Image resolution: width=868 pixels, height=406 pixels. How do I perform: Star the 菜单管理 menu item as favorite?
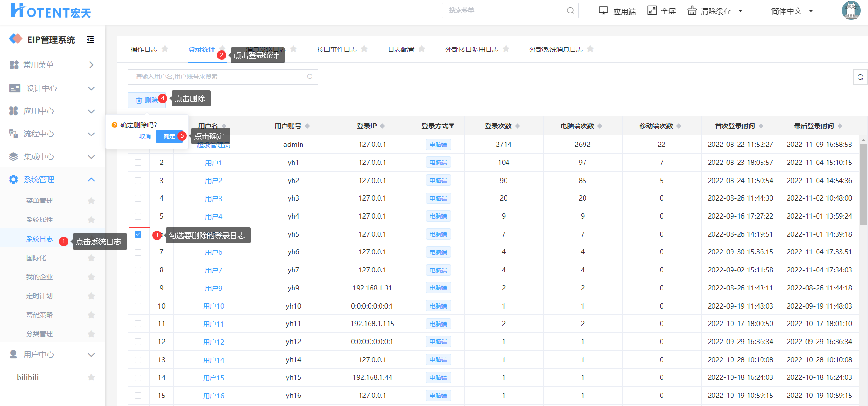(x=91, y=201)
